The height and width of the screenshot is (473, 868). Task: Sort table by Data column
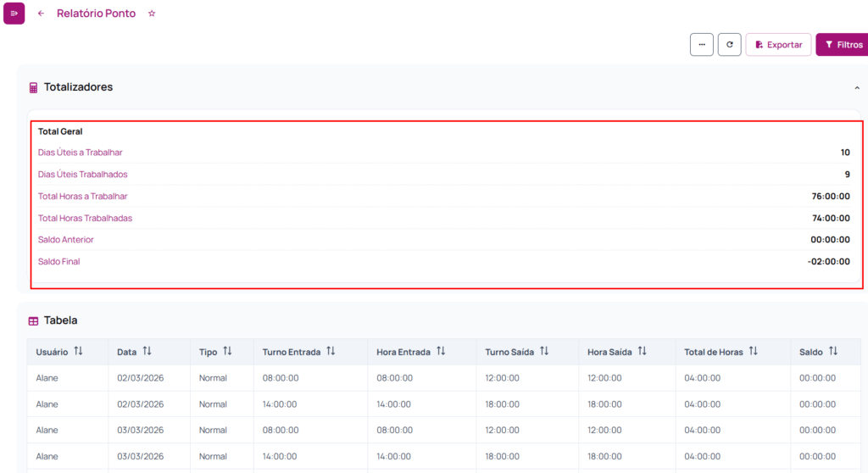pos(147,351)
